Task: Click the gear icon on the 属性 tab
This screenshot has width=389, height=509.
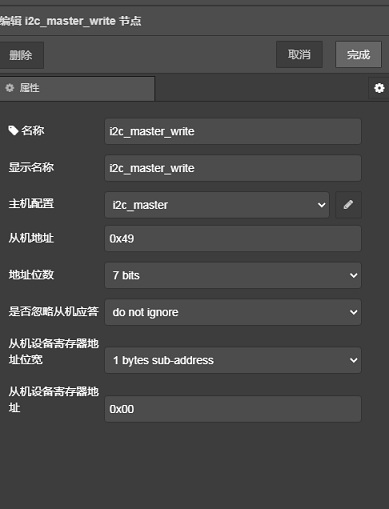Action: coord(10,88)
